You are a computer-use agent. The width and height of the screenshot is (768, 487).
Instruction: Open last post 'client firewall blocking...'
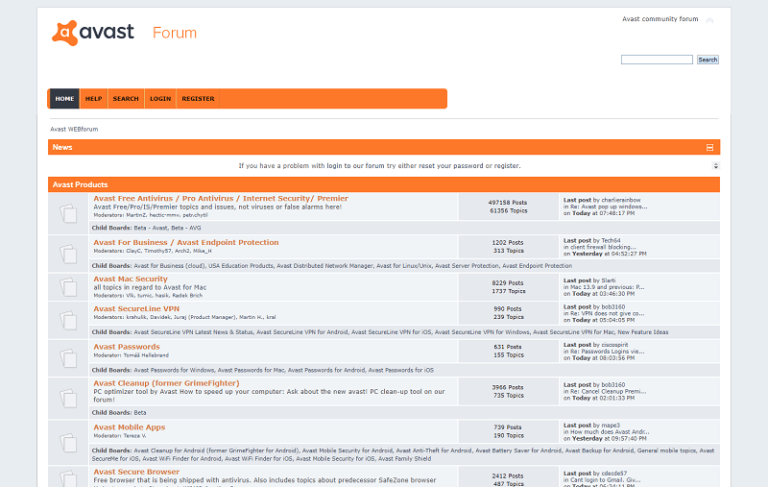(x=603, y=247)
